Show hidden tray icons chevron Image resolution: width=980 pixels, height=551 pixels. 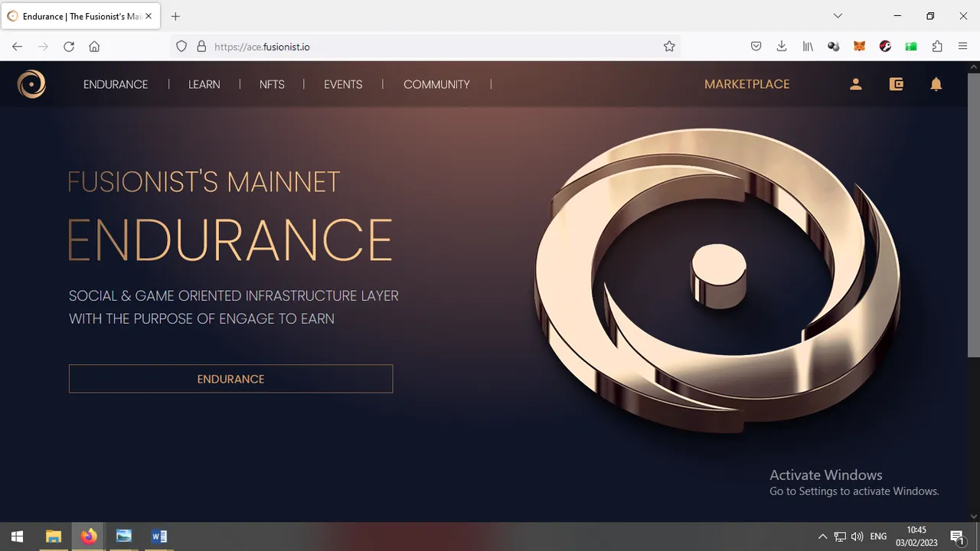[822, 536]
